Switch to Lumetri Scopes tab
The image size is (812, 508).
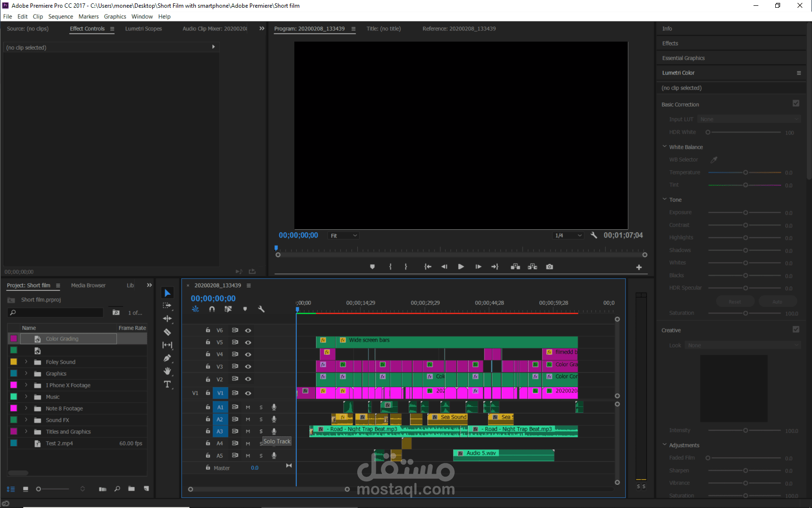144,29
